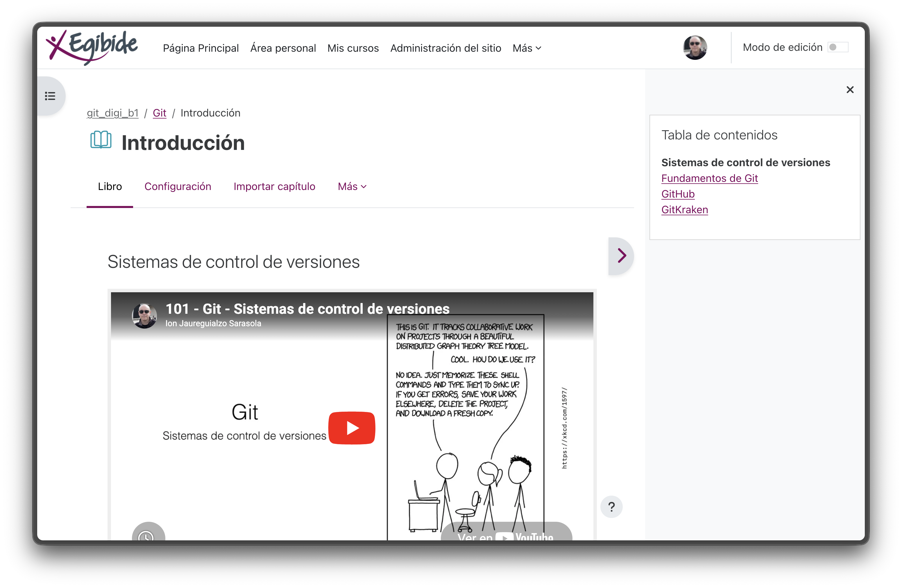Click the Tabla de contenidos heading
This screenshot has width=902, height=588.
click(x=719, y=135)
